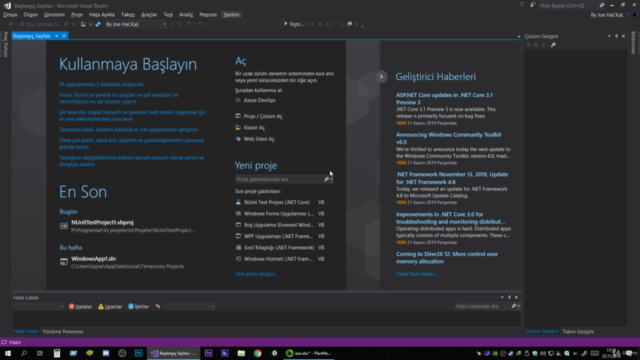The height and width of the screenshot is (360, 640).
Task: Open the document tabs overflow dropdown
Action: click(519, 36)
